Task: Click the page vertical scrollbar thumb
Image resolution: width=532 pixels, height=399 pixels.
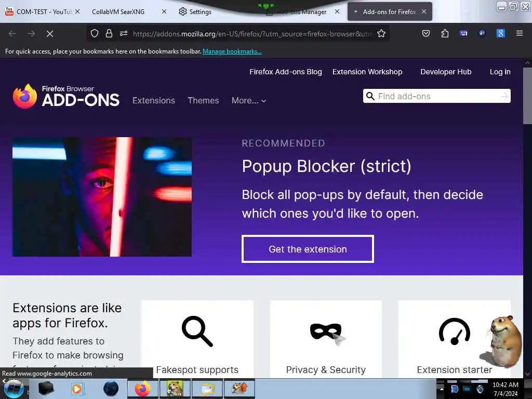Action: (x=527, y=96)
